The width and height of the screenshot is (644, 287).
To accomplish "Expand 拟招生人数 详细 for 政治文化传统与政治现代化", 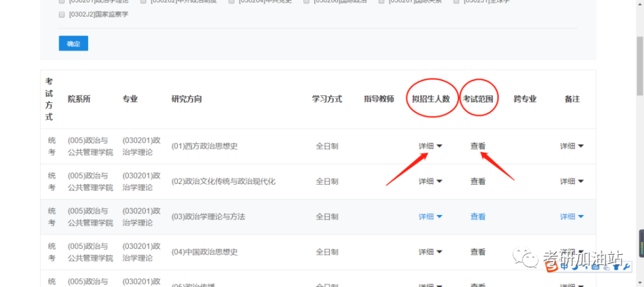I will (x=430, y=181).
